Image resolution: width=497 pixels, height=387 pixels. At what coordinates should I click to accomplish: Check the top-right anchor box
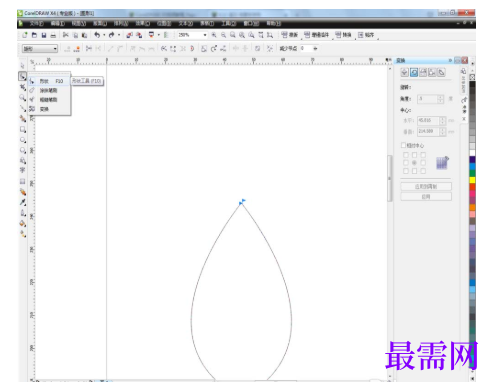(423, 155)
